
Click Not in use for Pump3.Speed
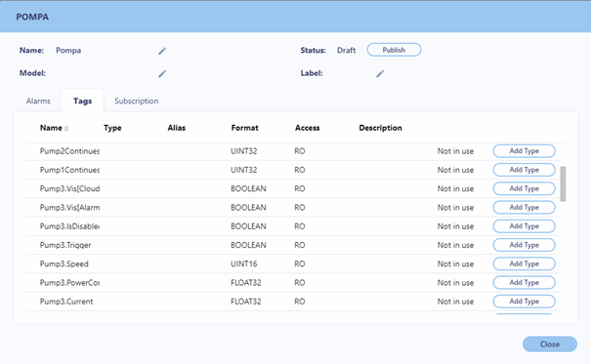(455, 264)
